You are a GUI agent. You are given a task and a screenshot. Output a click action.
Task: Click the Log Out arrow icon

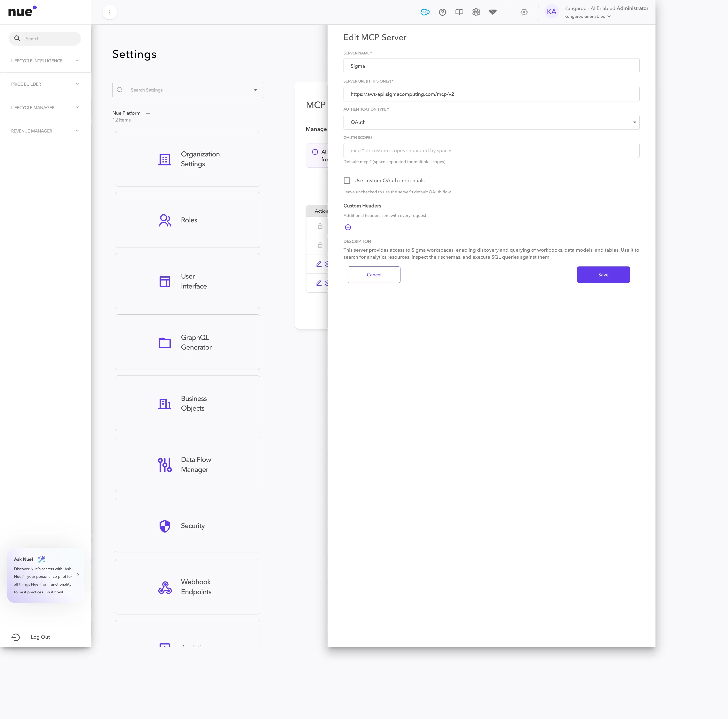16,637
